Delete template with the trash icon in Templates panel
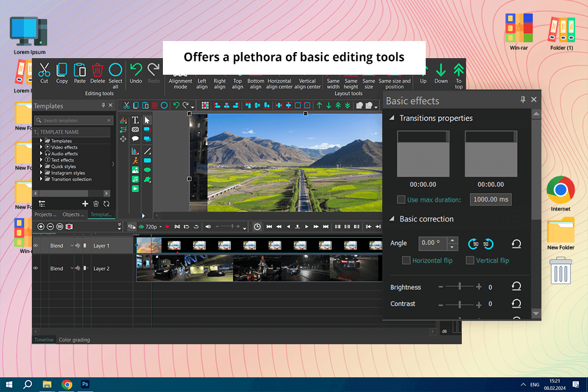588x392 pixels. 96,204
